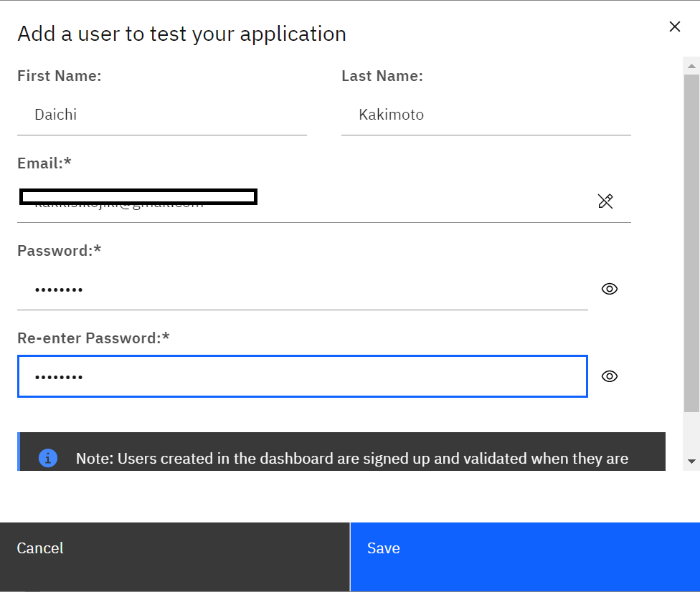The width and height of the screenshot is (700, 592).
Task: Focus the First Name field containing Daichi
Action: point(161,115)
